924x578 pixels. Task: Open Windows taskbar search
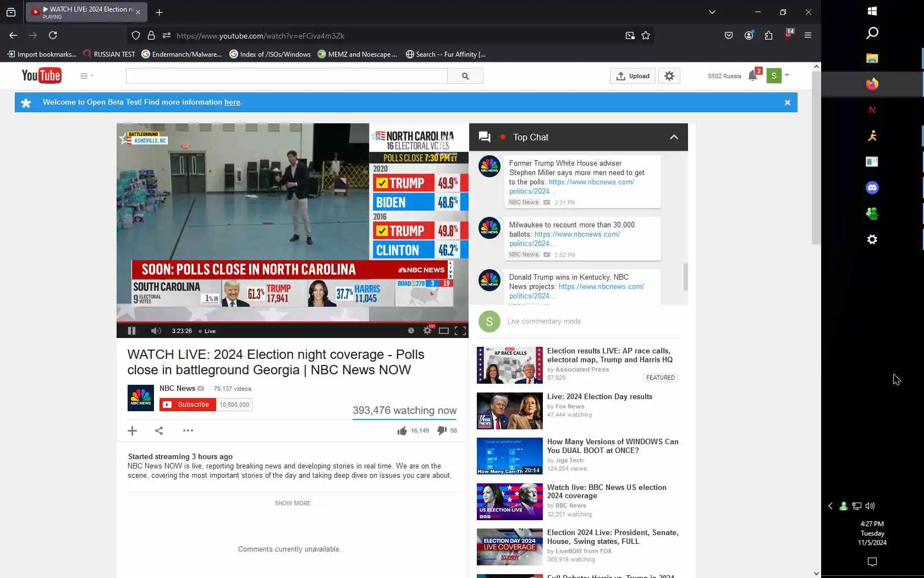click(872, 33)
